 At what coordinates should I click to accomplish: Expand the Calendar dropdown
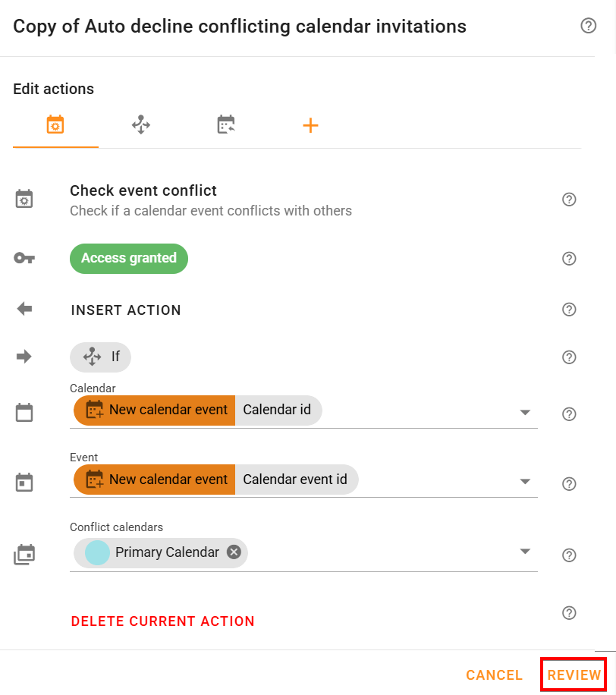pyautogui.click(x=524, y=412)
